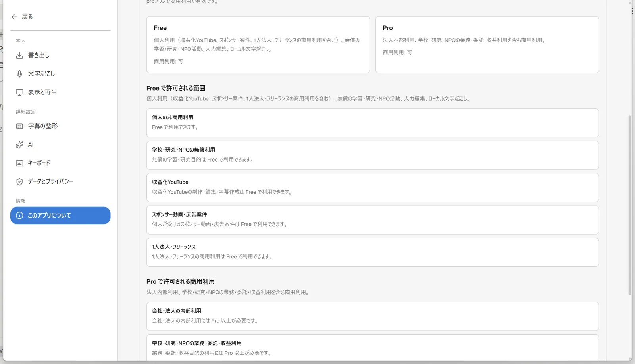Open the キーボード settings section

click(x=60, y=163)
